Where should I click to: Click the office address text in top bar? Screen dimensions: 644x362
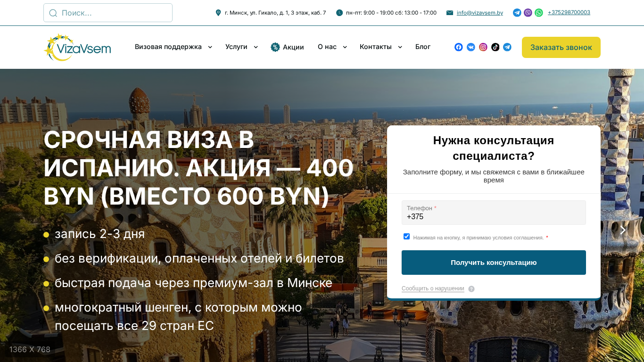pyautogui.click(x=275, y=13)
